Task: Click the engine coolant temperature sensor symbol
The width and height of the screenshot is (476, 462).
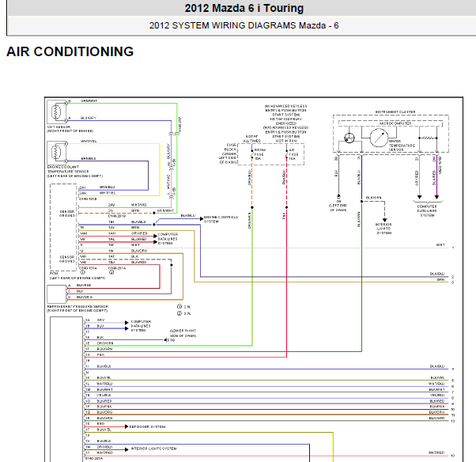Action: point(57,152)
